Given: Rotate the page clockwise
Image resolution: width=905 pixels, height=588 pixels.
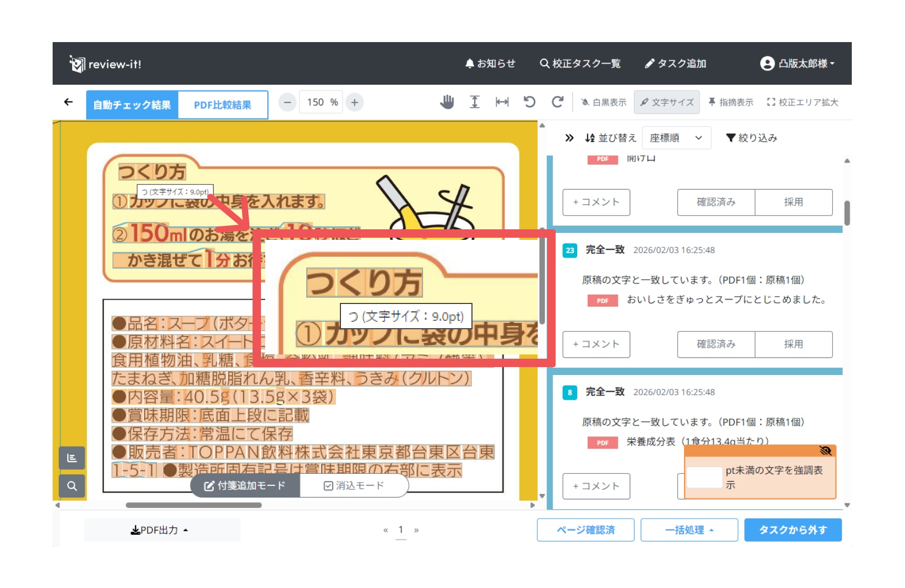Looking at the screenshot, I should click(557, 102).
